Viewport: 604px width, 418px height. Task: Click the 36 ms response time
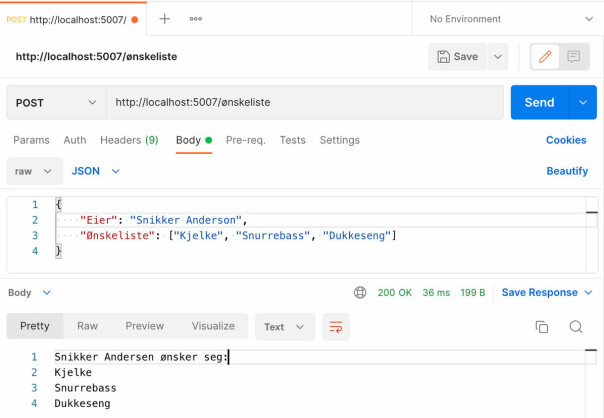tap(436, 292)
